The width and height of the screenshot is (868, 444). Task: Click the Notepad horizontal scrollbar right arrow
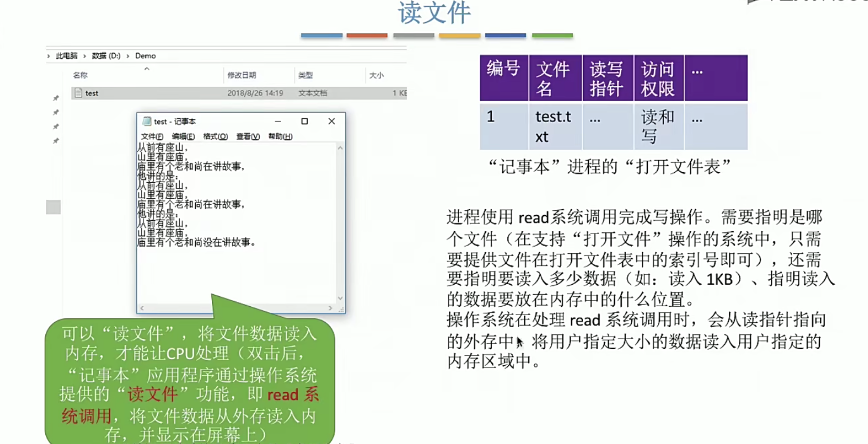point(330,308)
